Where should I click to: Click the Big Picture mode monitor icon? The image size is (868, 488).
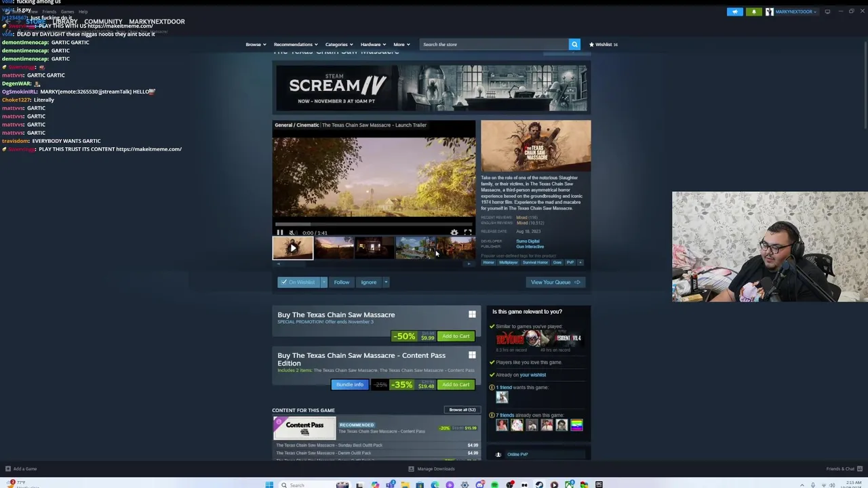coord(827,12)
